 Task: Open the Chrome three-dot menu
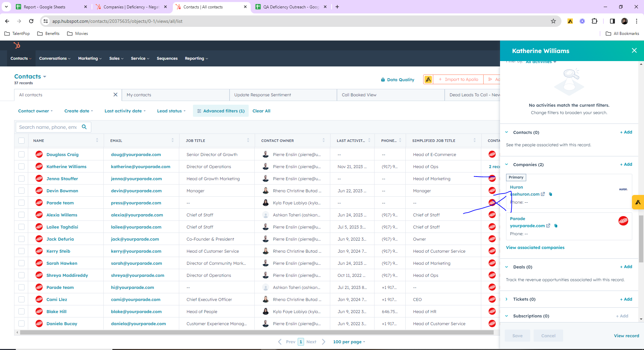(x=637, y=21)
